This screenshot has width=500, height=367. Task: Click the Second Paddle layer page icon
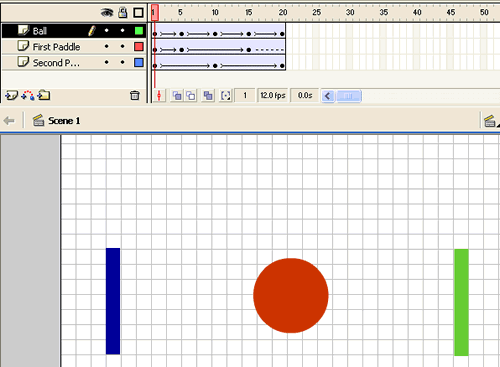point(23,62)
